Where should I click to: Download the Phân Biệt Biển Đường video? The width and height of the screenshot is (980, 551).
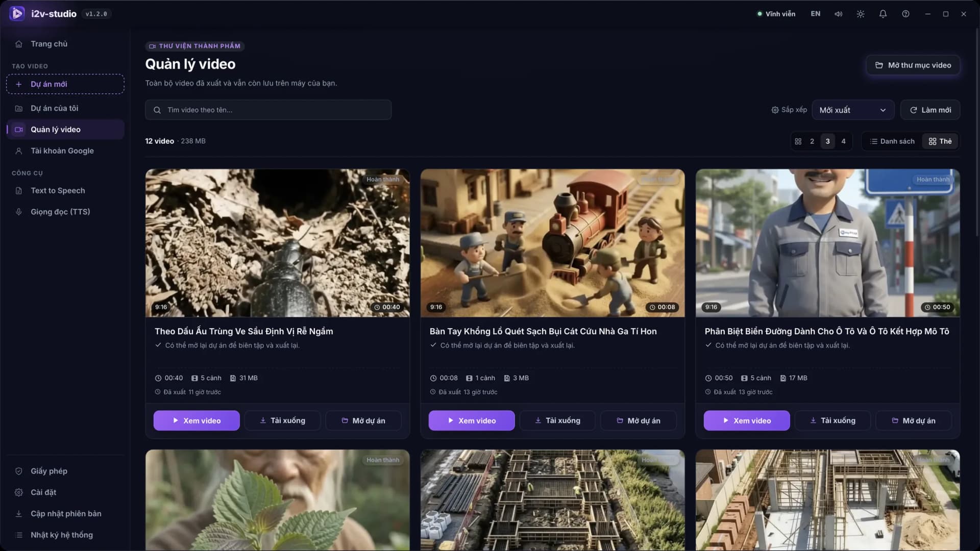point(832,421)
